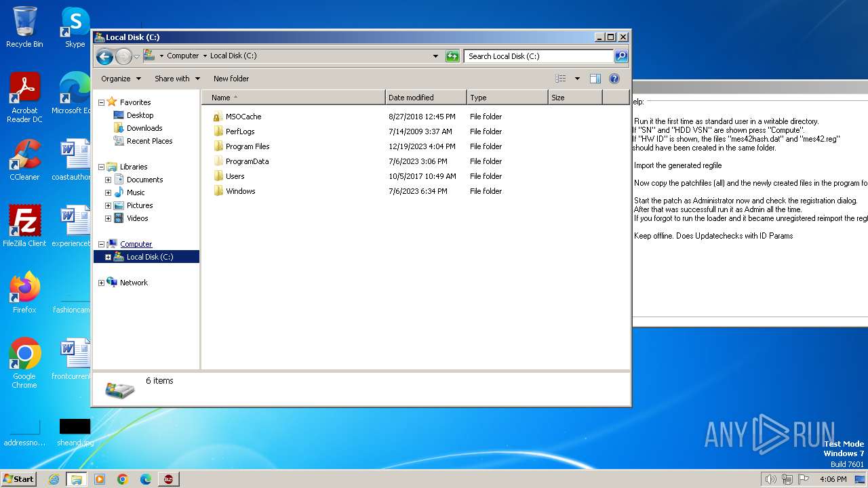The image size is (868, 488).
Task: Open Microsoft Edge from the taskbar
Action: 146,479
